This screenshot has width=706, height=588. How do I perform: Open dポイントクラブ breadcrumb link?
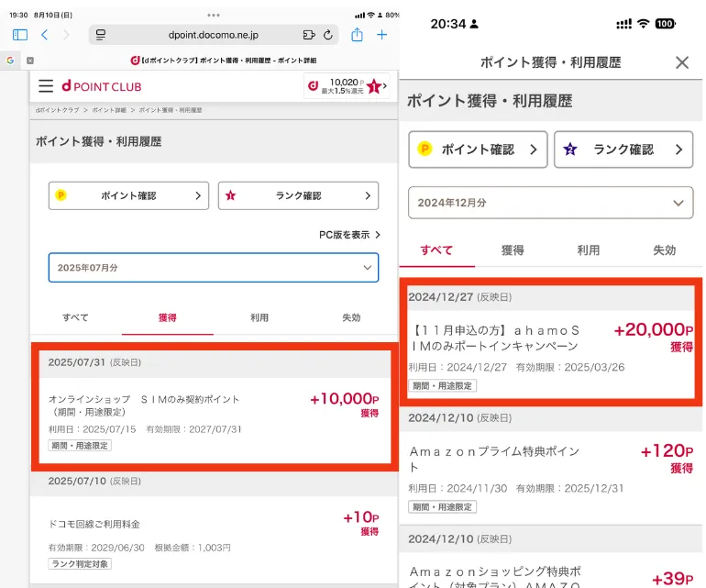pos(57,110)
